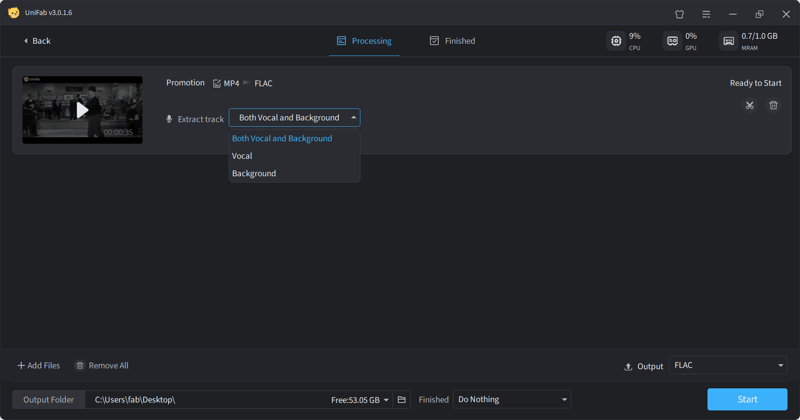The width and height of the screenshot is (800, 420).
Task: Choose Background from the track list
Action: click(x=254, y=174)
